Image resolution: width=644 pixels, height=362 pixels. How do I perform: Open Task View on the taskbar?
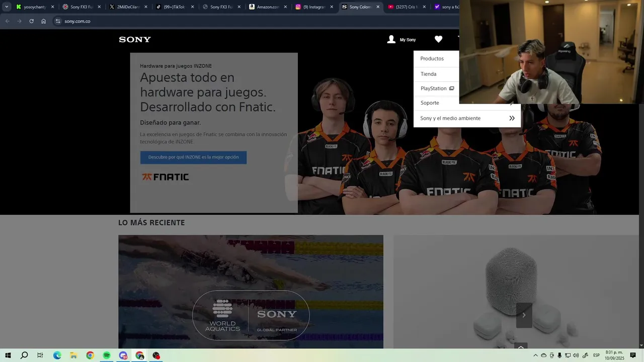[x=40, y=355]
